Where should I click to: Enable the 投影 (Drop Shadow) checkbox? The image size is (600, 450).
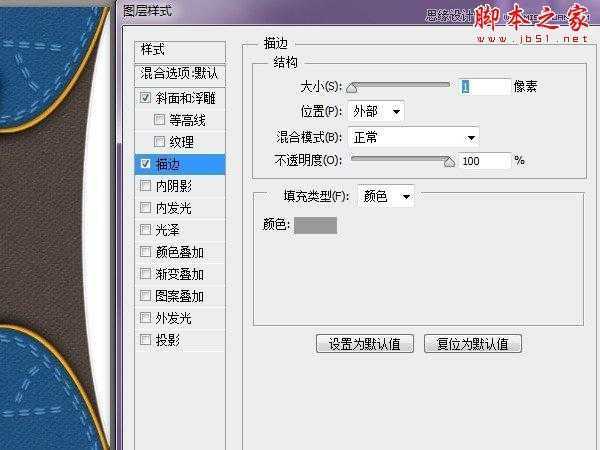[x=146, y=340]
